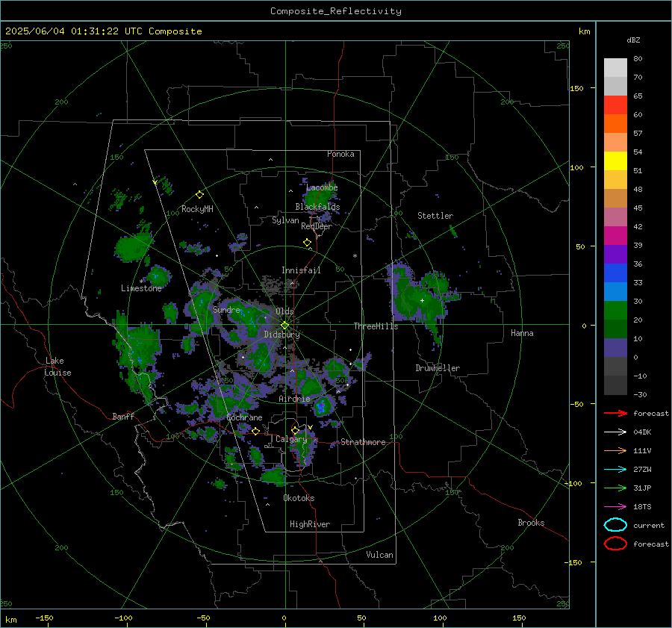Image resolution: width=672 pixels, height=628 pixels.
Task: Click the yellow diamond marker below RedDeer
Action: point(307,243)
